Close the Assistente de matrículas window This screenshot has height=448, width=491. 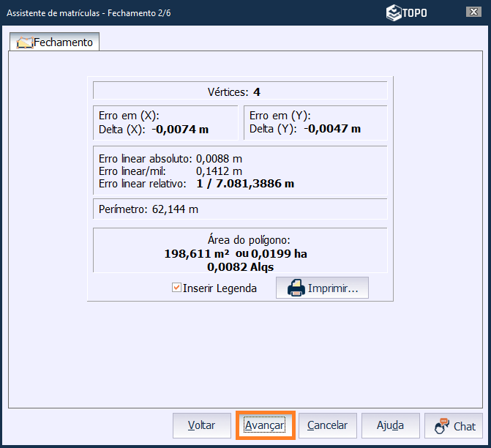click(x=473, y=12)
